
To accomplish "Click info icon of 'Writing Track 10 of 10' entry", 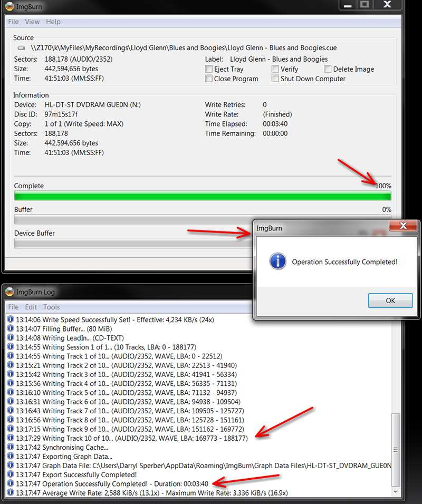I will [x=11, y=438].
